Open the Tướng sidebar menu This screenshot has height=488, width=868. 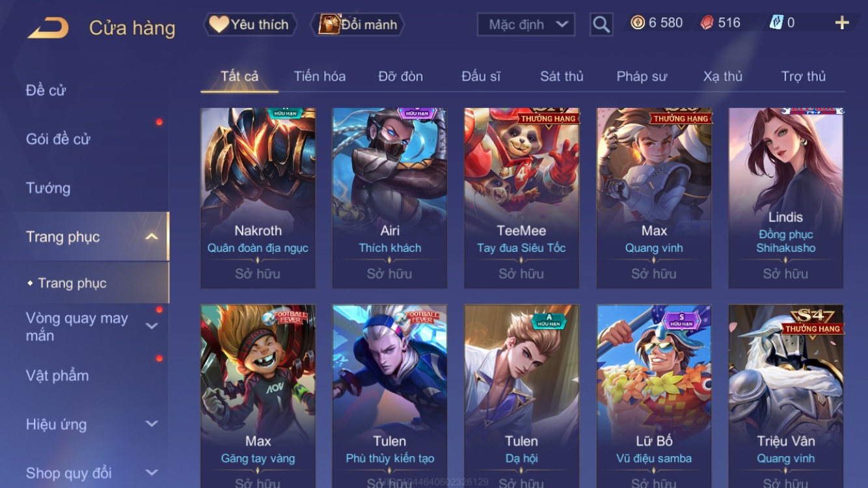[x=48, y=188]
